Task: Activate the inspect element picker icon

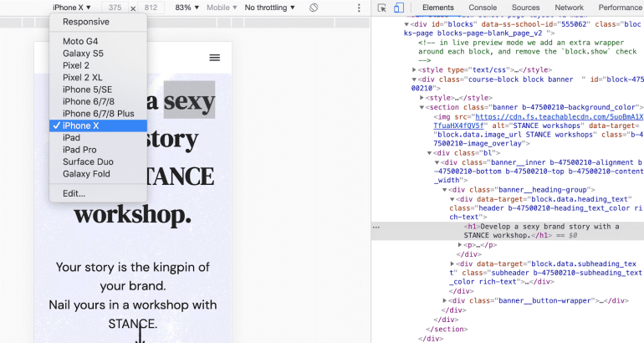Action: pyautogui.click(x=381, y=8)
